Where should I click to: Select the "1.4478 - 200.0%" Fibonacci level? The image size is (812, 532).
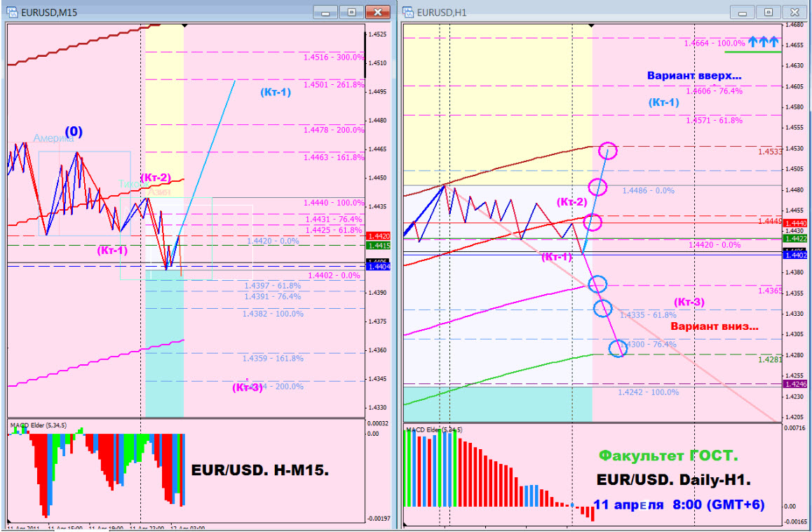(334, 130)
